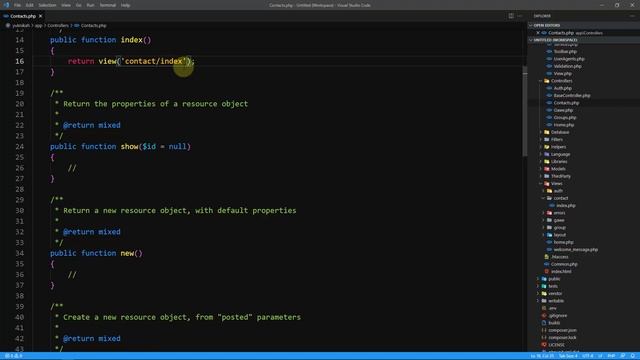Viewport: 640px width, 360px height.
Task: Expand the public folder
Action: [x=554, y=279]
